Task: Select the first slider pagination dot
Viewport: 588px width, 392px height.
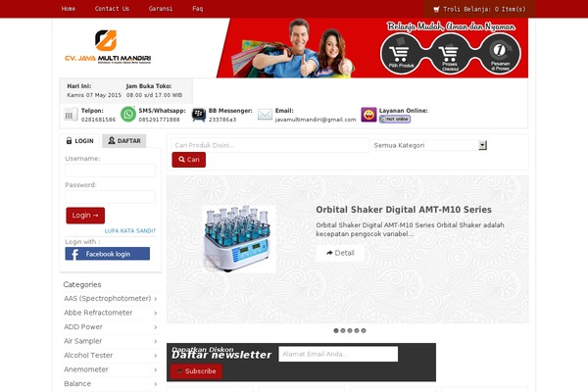Action: coord(336,330)
